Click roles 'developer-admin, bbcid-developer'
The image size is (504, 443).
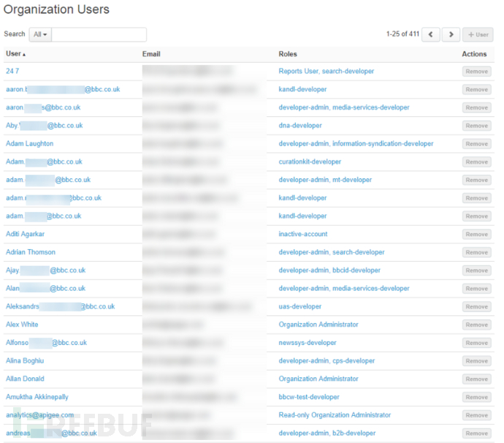[329, 270]
